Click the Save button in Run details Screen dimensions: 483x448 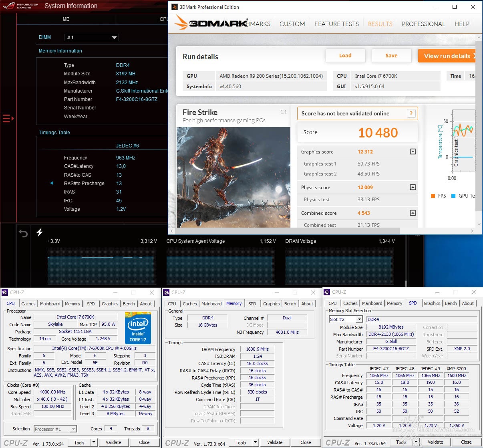pos(392,56)
